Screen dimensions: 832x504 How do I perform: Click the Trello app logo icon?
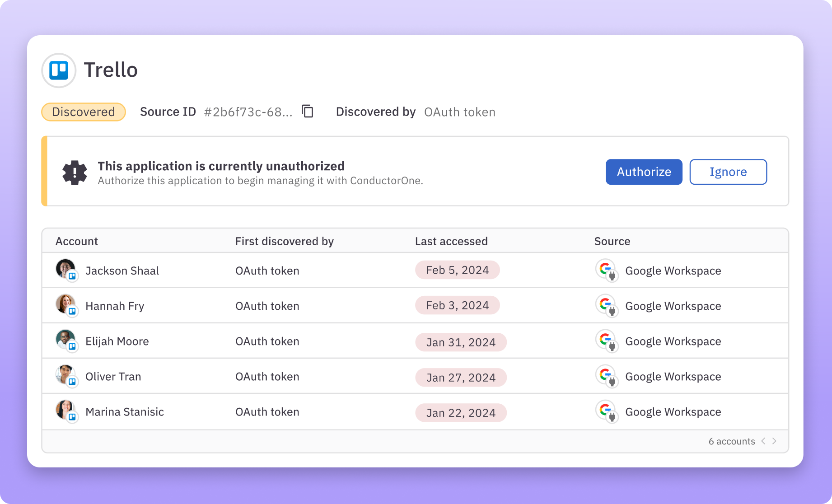click(x=59, y=70)
